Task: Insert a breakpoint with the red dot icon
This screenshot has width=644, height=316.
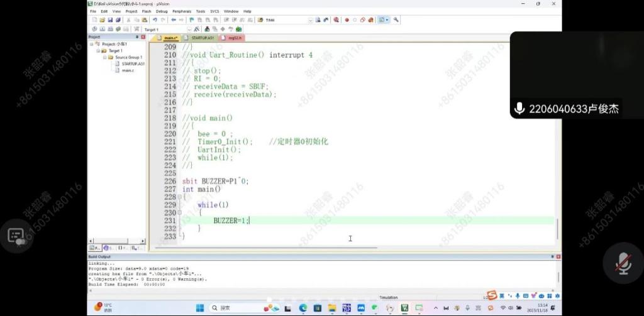Action: (347, 20)
